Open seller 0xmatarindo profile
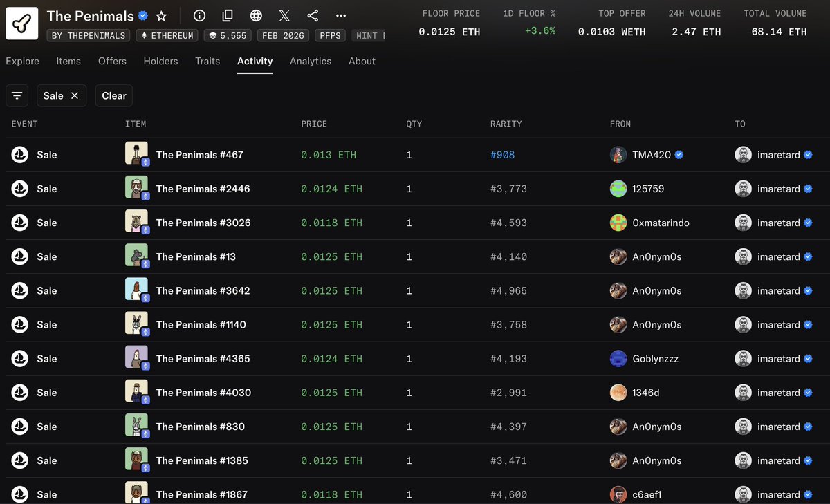Image resolution: width=830 pixels, height=504 pixels. (x=661, y=223)
